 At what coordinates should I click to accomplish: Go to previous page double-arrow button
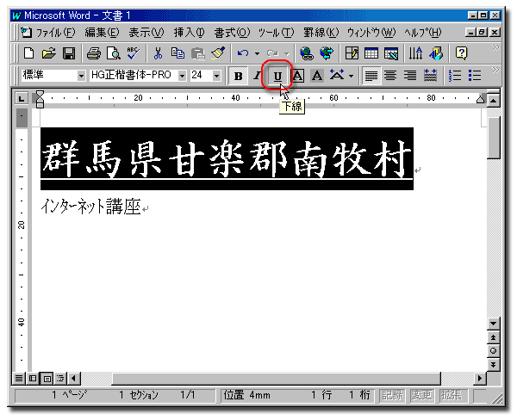pyautogui.click(x=493, y=337)
